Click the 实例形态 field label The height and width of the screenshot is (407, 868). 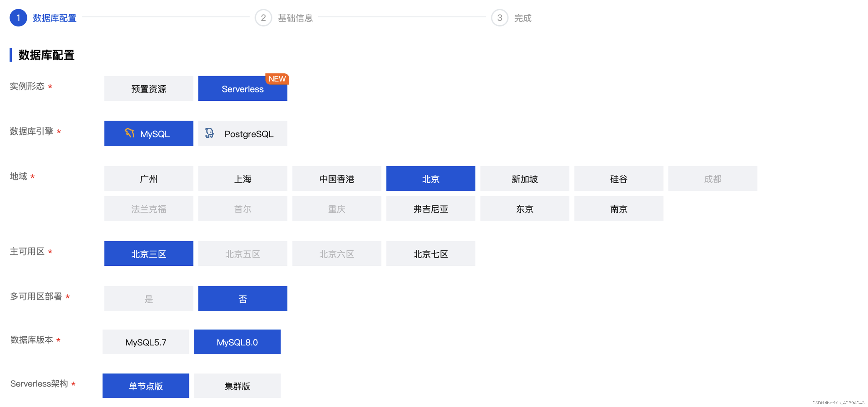(x=27, y=87)
